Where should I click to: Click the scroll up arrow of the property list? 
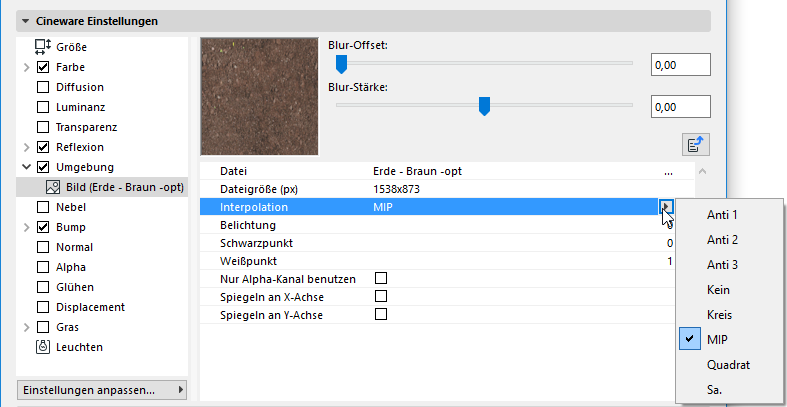pyautogui.click(x=703, y=172)
